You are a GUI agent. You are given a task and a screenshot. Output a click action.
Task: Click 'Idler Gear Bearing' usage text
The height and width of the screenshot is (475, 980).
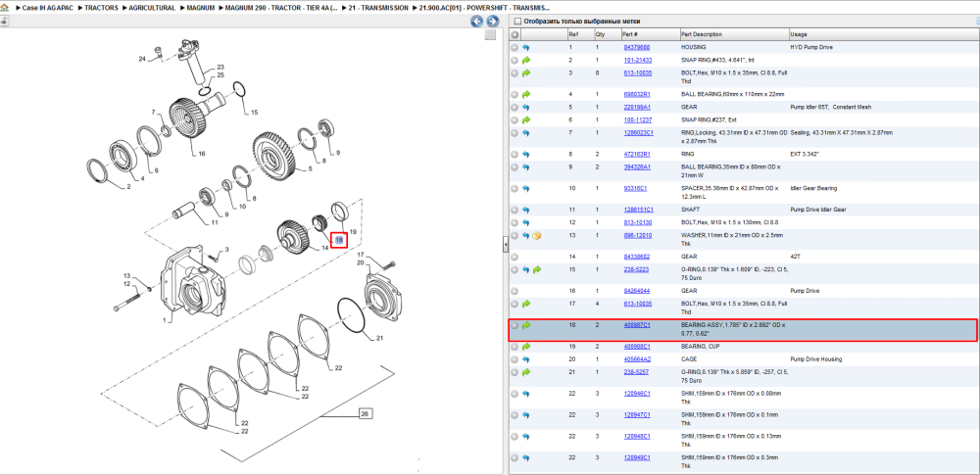[813, 188]
